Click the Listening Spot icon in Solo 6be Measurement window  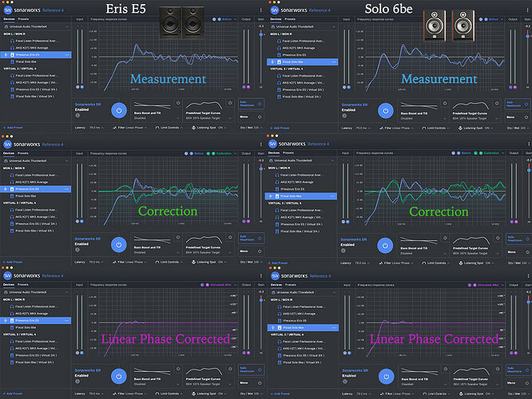pyautogui.click(x=460, y=128)
